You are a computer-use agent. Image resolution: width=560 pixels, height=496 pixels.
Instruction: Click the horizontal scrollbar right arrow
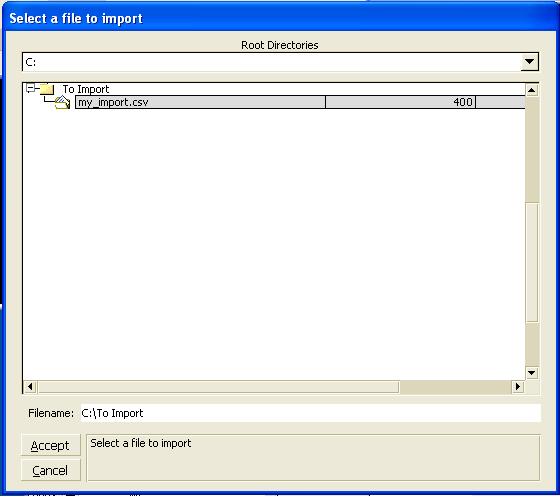click(x=518, y=386)
